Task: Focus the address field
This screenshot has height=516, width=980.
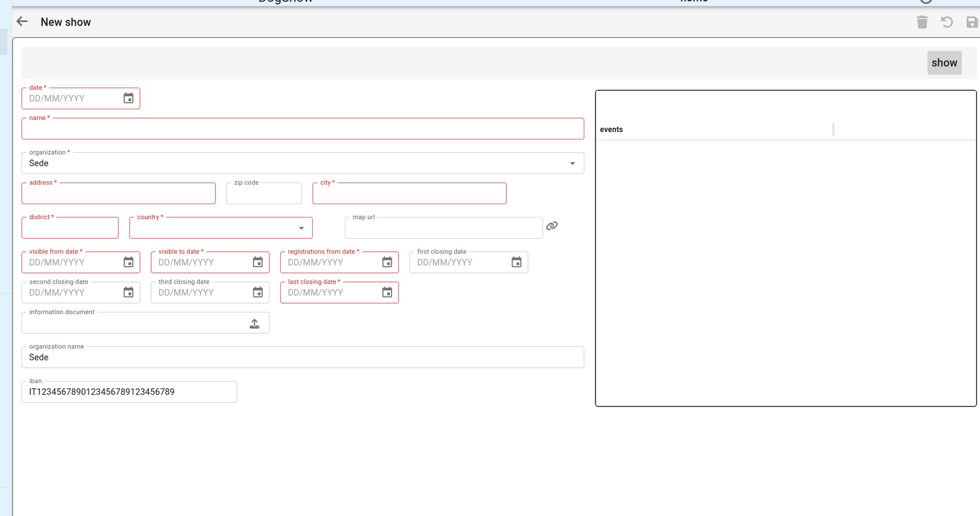Action: click(118, 193)
